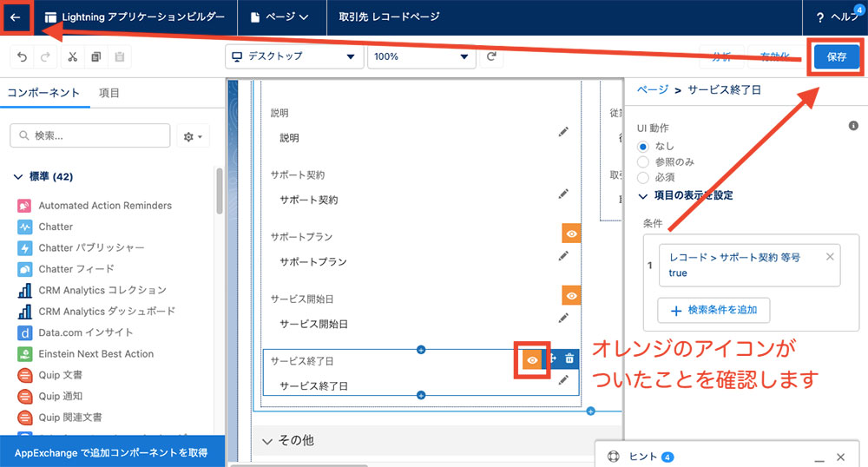Select CRM Analytics ダッシュボード component

(x=107, y=312)
